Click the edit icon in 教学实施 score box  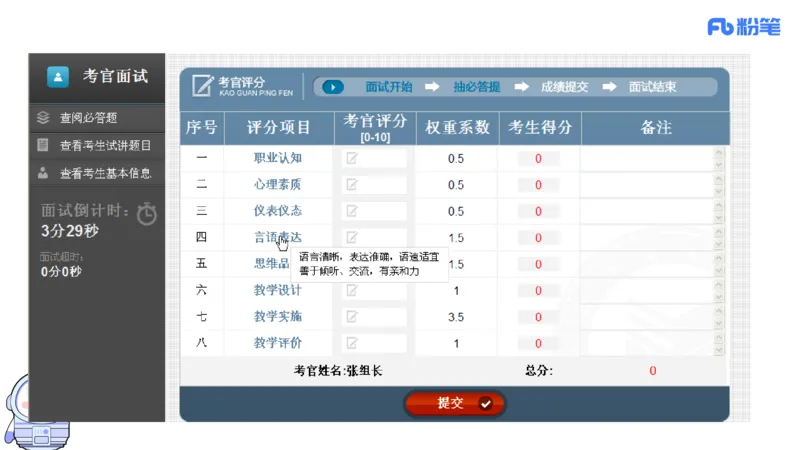pos(352,317)
